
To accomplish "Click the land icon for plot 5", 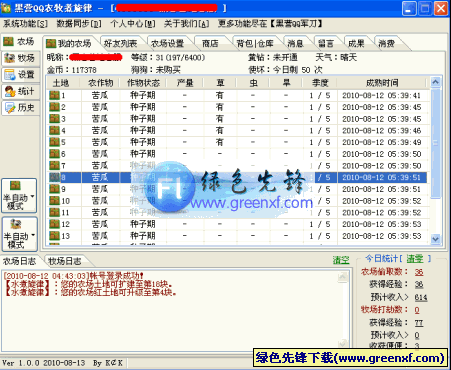I will pos(54,142).
